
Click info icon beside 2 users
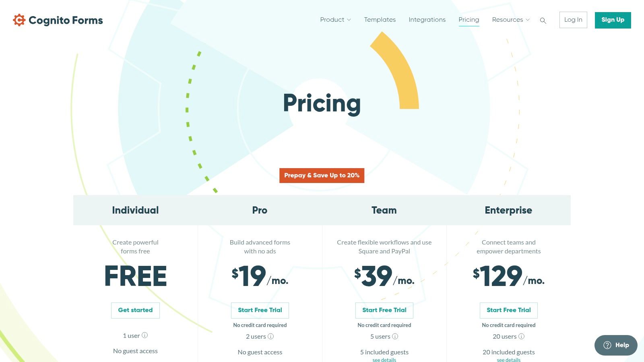(271, 336)
